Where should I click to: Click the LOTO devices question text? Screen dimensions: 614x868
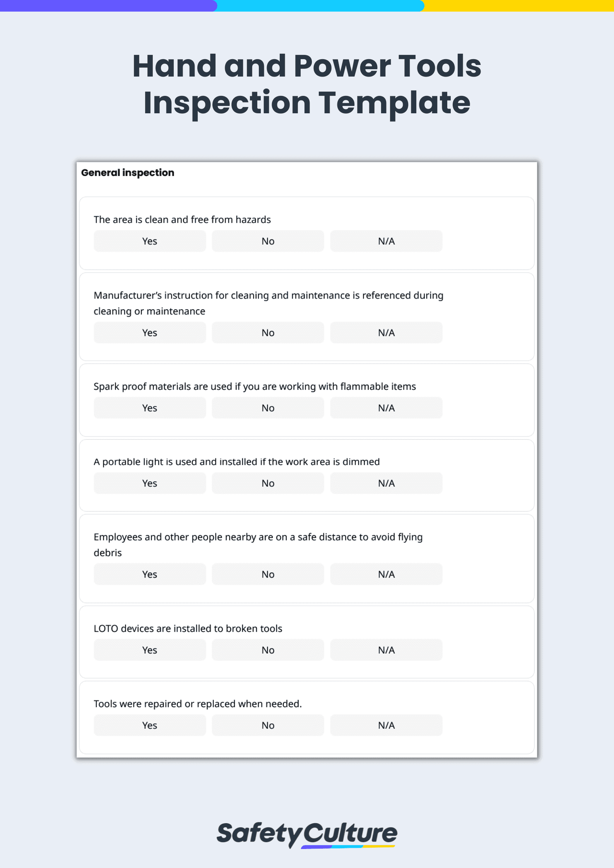(188, 629)
